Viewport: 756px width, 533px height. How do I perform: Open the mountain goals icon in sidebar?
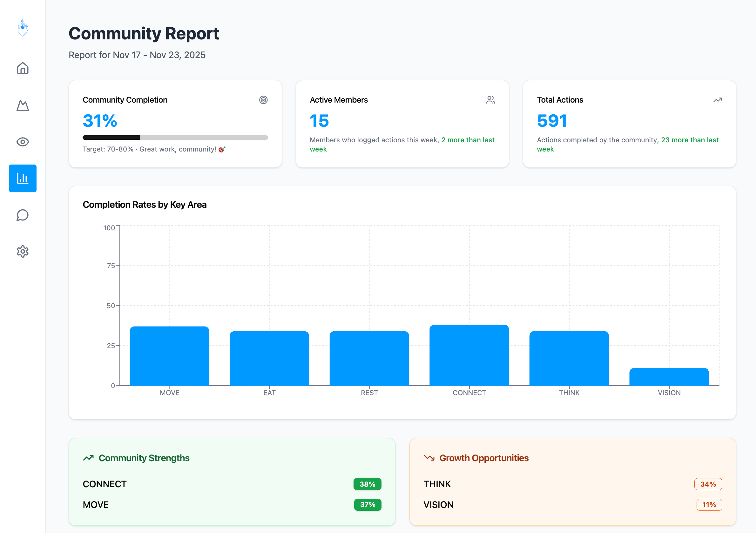tap(22, 105)
